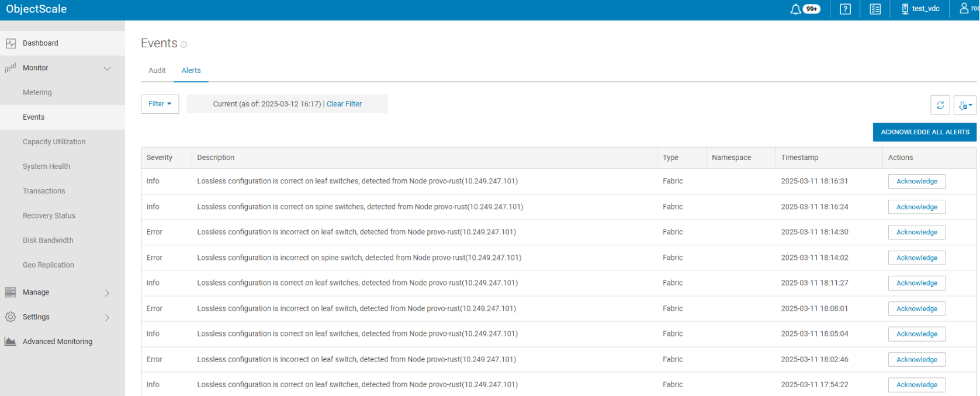This screenshot has width=980, height=396.
Task: Open the Filter dropdown
Action: (x=160, y=104)
